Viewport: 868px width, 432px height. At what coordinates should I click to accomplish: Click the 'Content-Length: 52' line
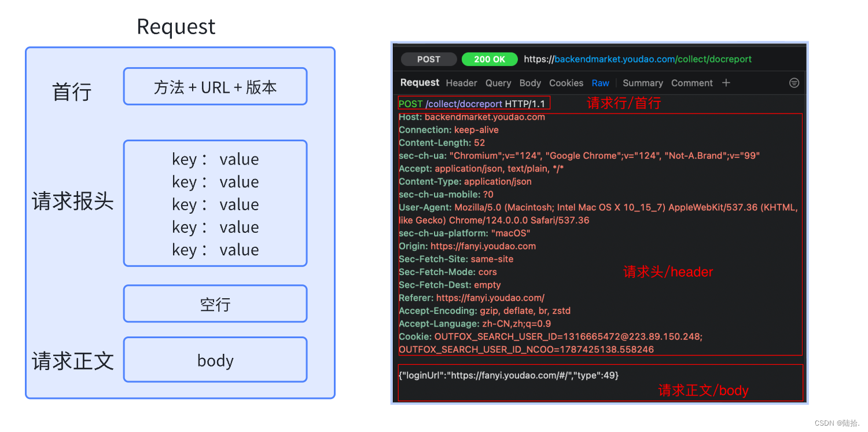click(442, 142)
